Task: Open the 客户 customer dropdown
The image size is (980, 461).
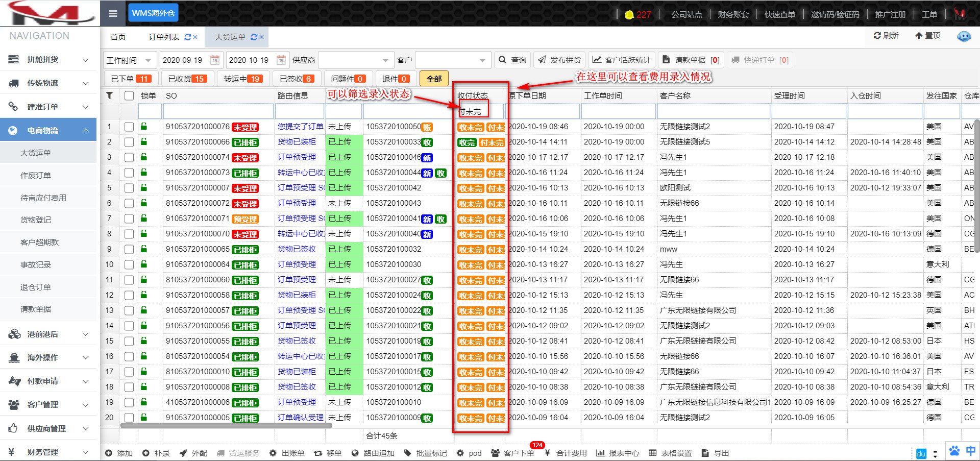Action: pos(453,60)
